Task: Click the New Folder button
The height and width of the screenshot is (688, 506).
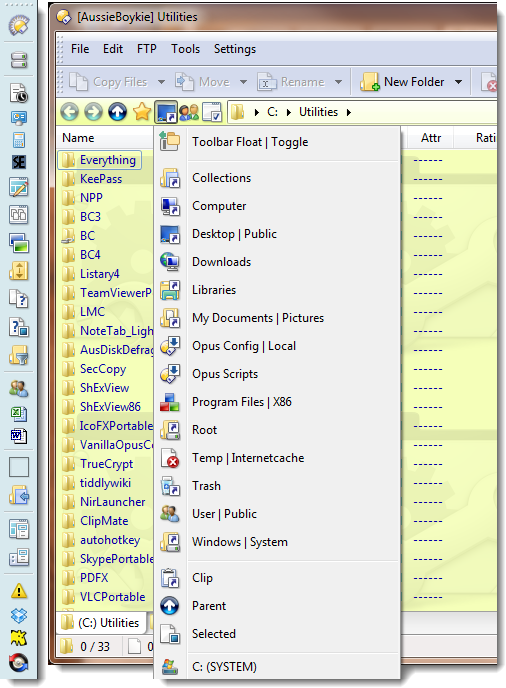Action: click(x=402, y=82)
